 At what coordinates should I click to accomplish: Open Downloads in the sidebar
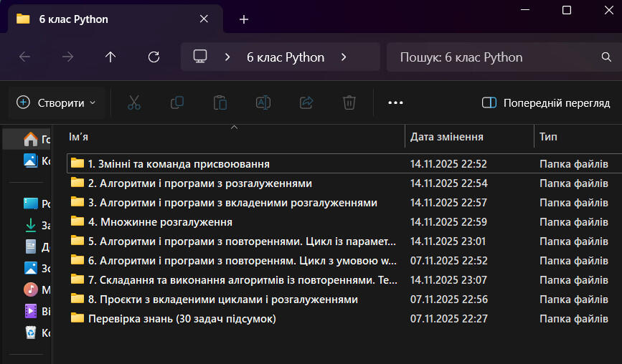37,225
